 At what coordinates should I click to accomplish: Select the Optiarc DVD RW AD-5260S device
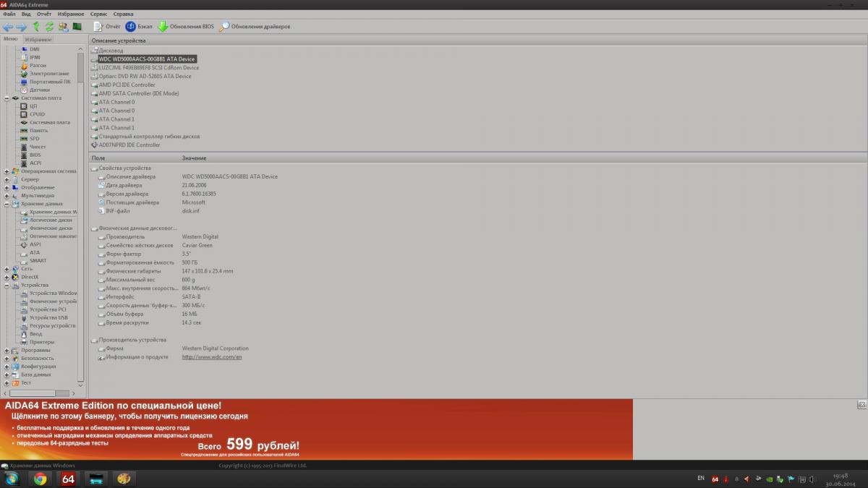(145, 76)
